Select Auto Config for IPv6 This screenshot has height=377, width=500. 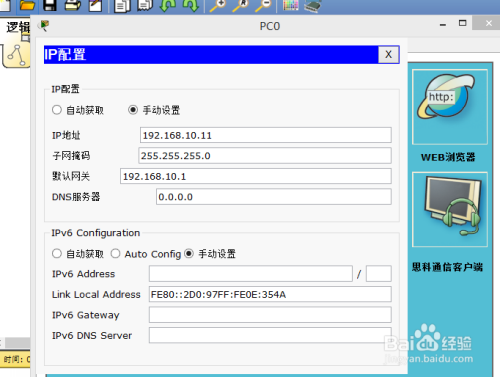tap(115, 254)
